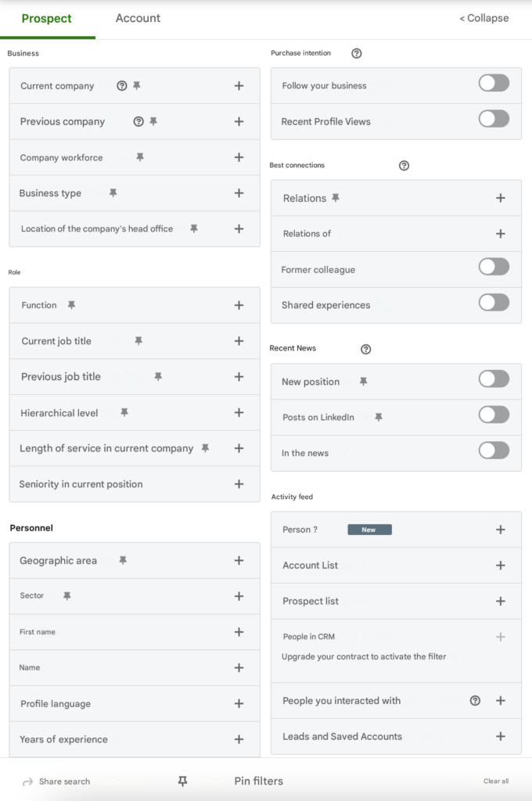
Task: Switch to the Account tab
Action: [138, 18]
